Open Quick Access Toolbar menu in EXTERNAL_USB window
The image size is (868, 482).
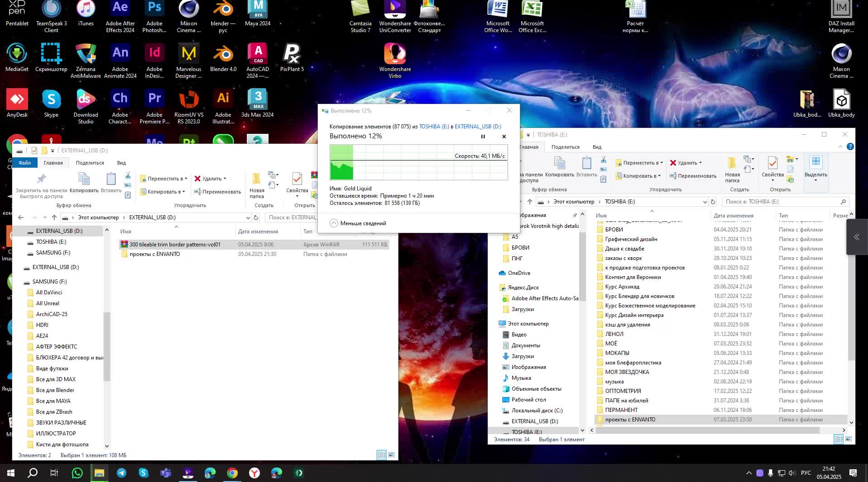click(x=52, y=151)
